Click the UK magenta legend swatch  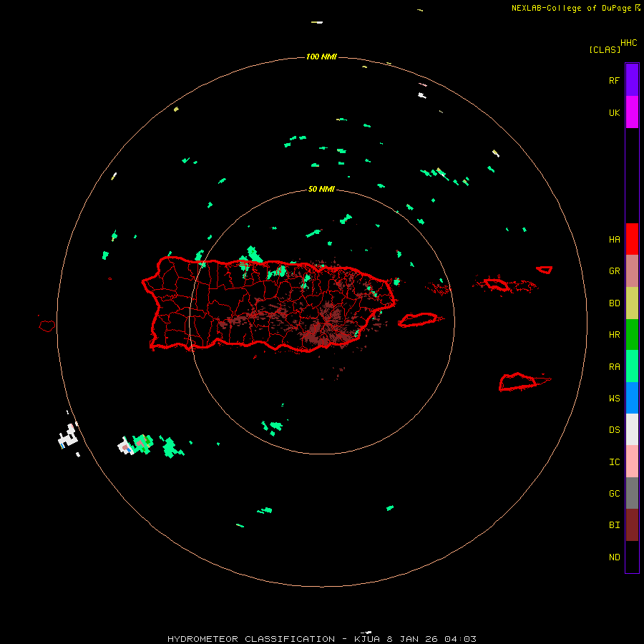coord(632,112)
